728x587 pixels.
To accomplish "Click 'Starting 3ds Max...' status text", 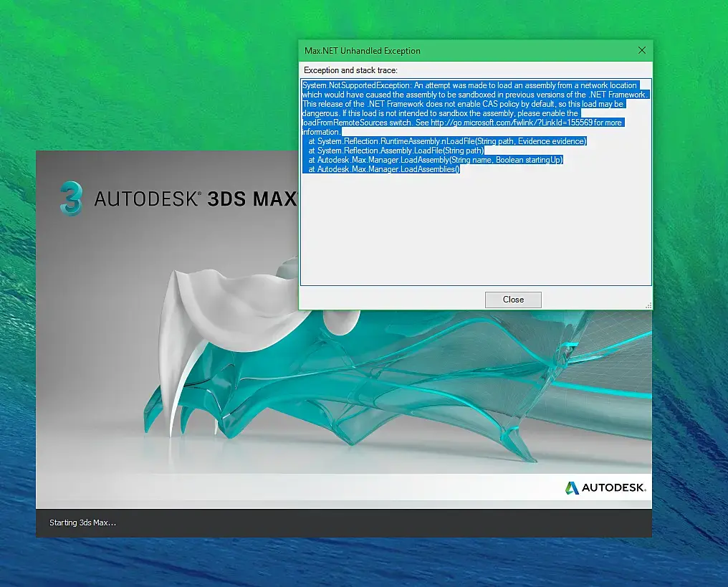I will tap(82, 522).
